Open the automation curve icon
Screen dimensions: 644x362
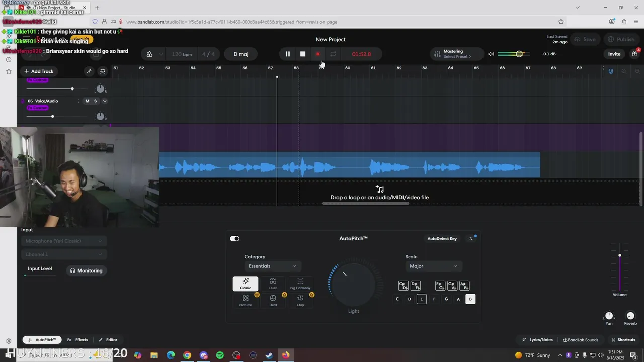[x=89, y=71]
